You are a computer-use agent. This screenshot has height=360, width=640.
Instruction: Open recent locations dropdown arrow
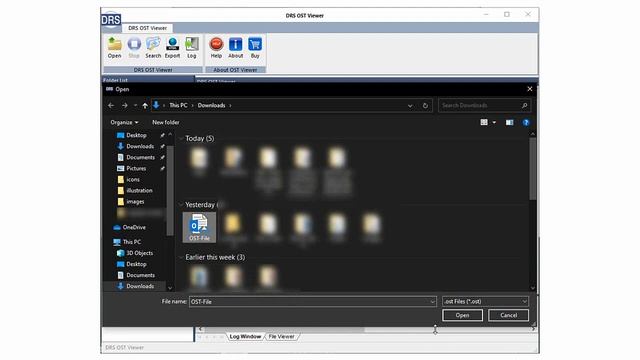[x=135, y=105]
